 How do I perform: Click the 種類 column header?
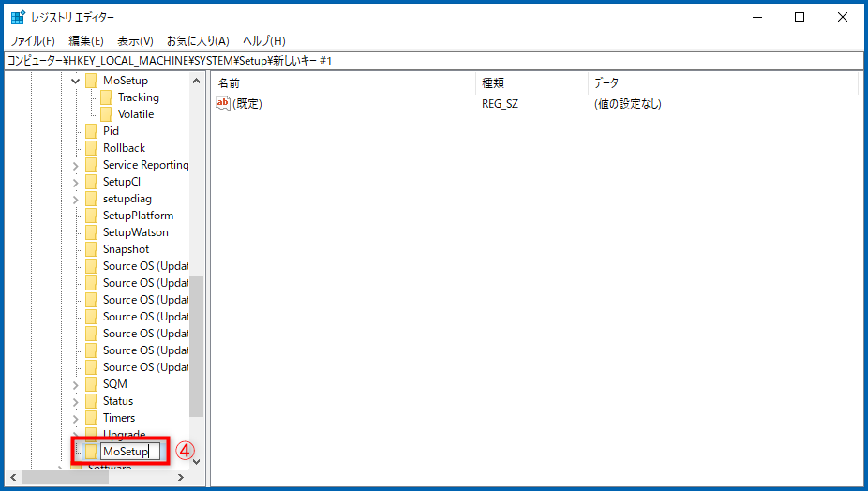(532, 83)
